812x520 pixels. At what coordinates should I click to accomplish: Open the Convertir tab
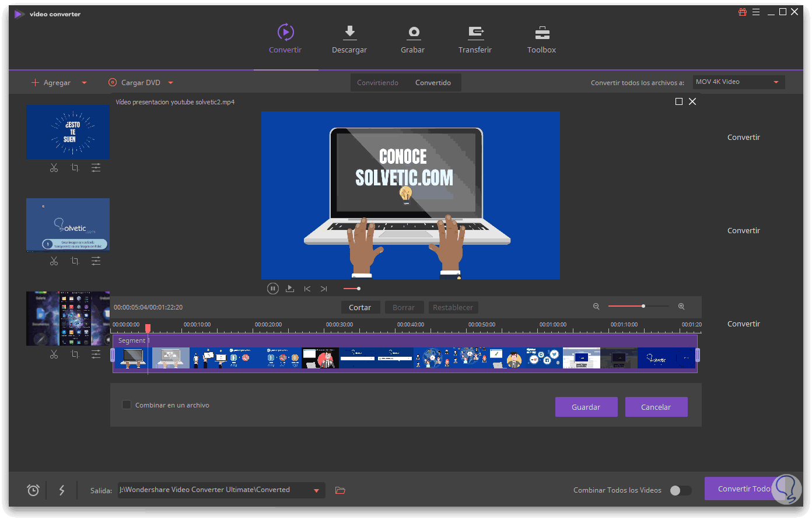tap(285, 39)
